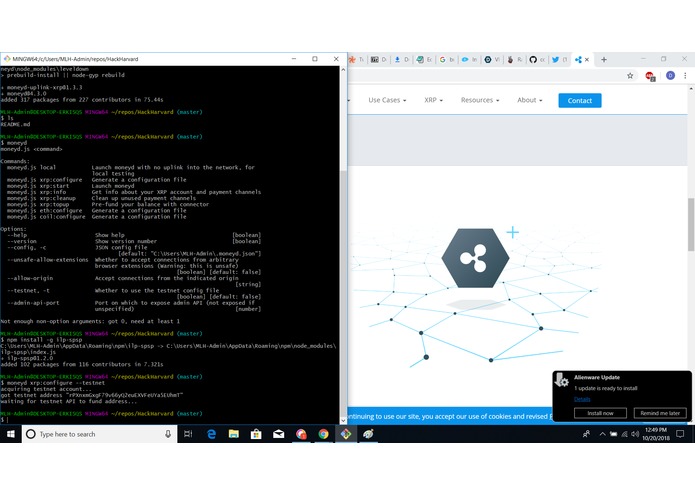Open the Windows Start menu
Screen dimensions: 695x494
pos(11,434)
